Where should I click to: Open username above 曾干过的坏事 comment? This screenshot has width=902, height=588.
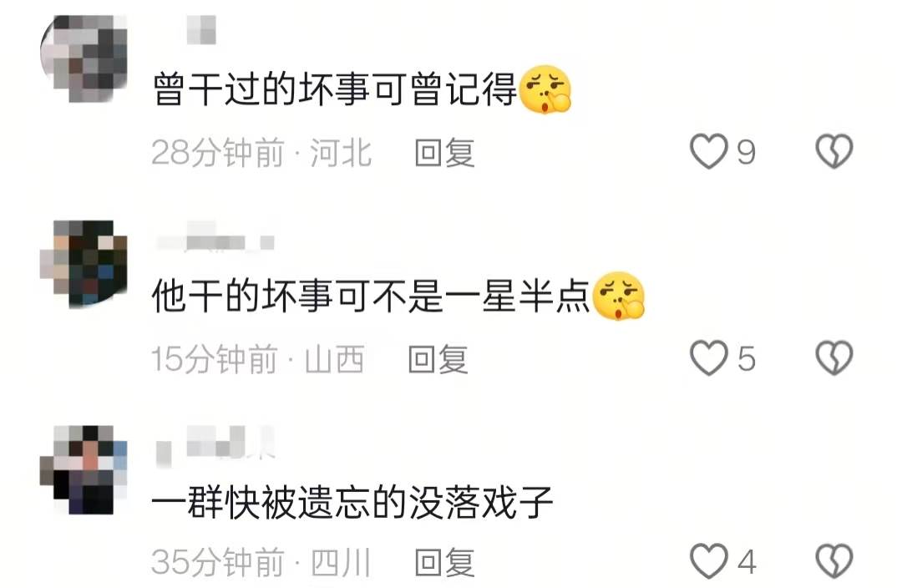[201, 30]
